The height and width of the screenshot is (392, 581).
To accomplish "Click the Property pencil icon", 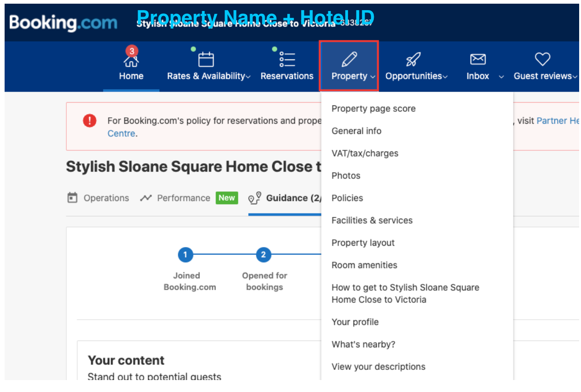I will point(349,59).
